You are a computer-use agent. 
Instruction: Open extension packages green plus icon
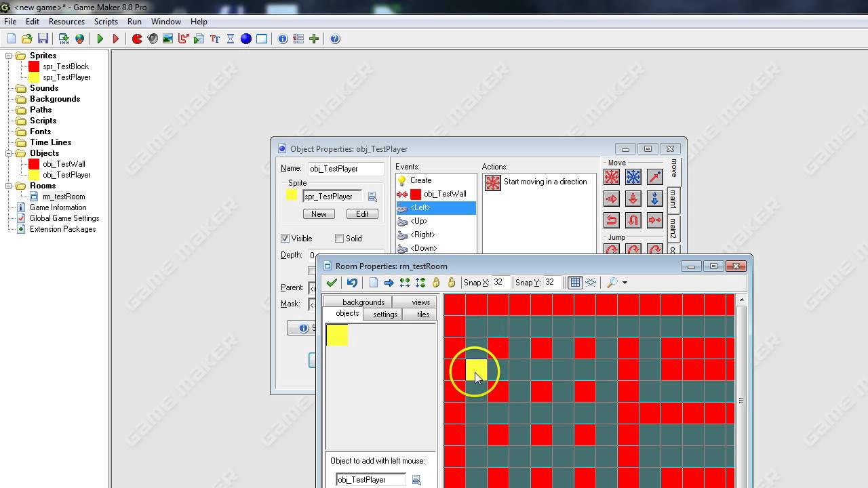(314, 39)
